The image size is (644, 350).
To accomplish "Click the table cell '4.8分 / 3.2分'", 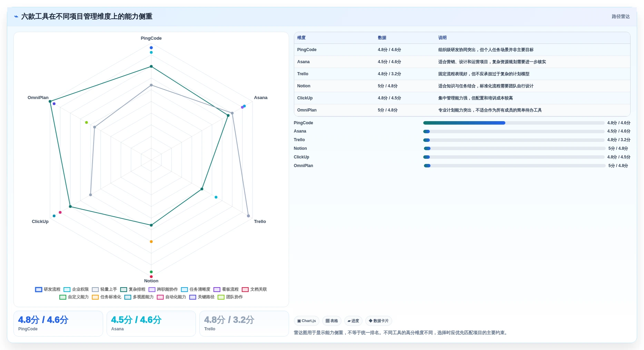I will (389, 74).
